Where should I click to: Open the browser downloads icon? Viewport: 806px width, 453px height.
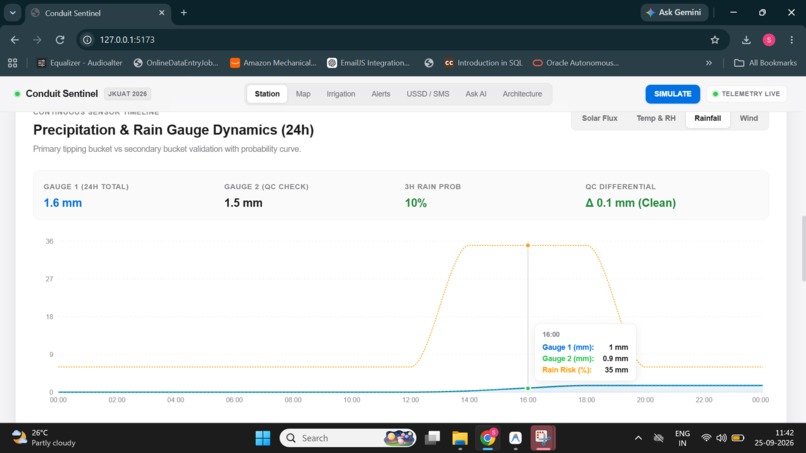746,40
